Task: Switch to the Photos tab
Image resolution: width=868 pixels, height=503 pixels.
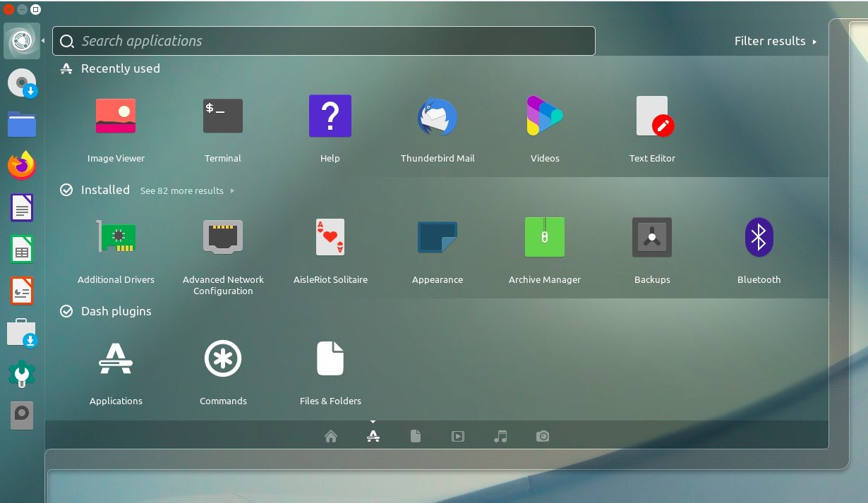Action: (x=543, y=436)
